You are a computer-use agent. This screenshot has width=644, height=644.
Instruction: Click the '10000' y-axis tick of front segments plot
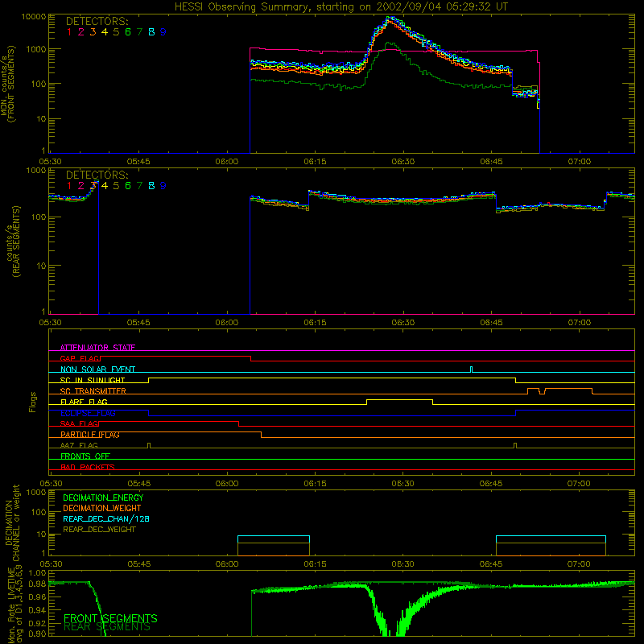(34, 17)
